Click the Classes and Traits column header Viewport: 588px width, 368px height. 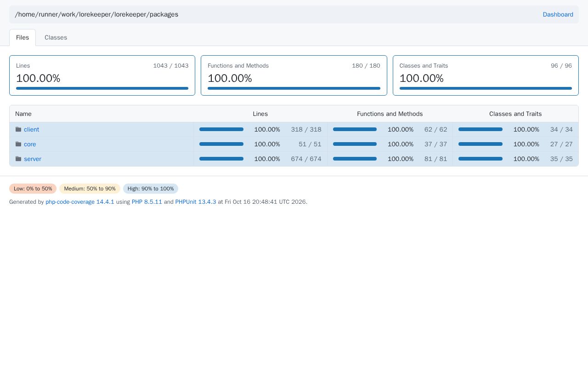(x=515, y=114)
